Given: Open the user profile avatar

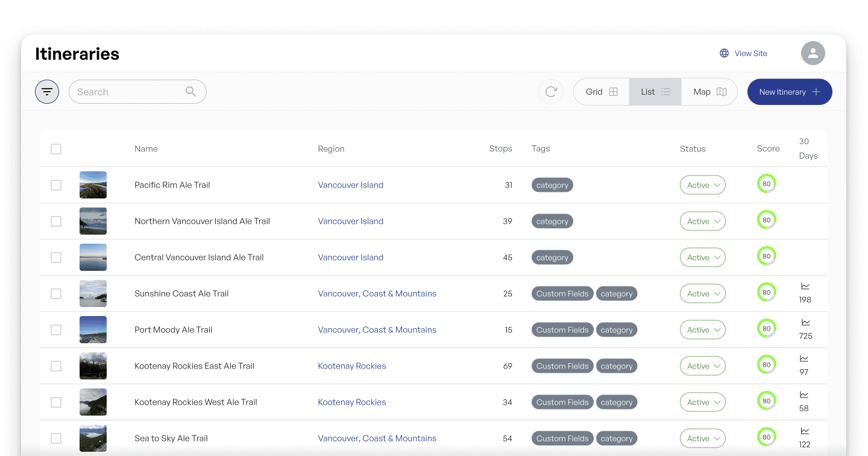Looking at the screenshot, I should (x=813, y=53).
